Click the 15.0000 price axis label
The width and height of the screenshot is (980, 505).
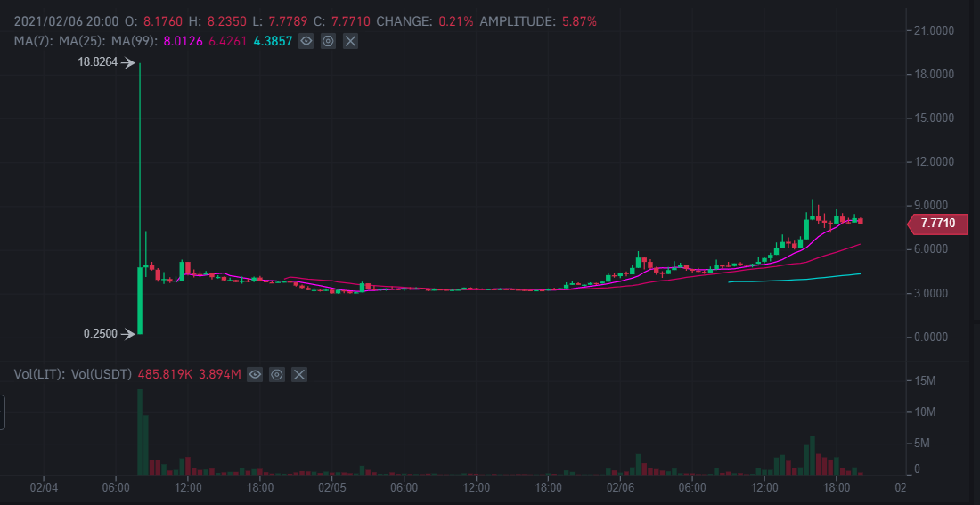click(x=935, y=118)
